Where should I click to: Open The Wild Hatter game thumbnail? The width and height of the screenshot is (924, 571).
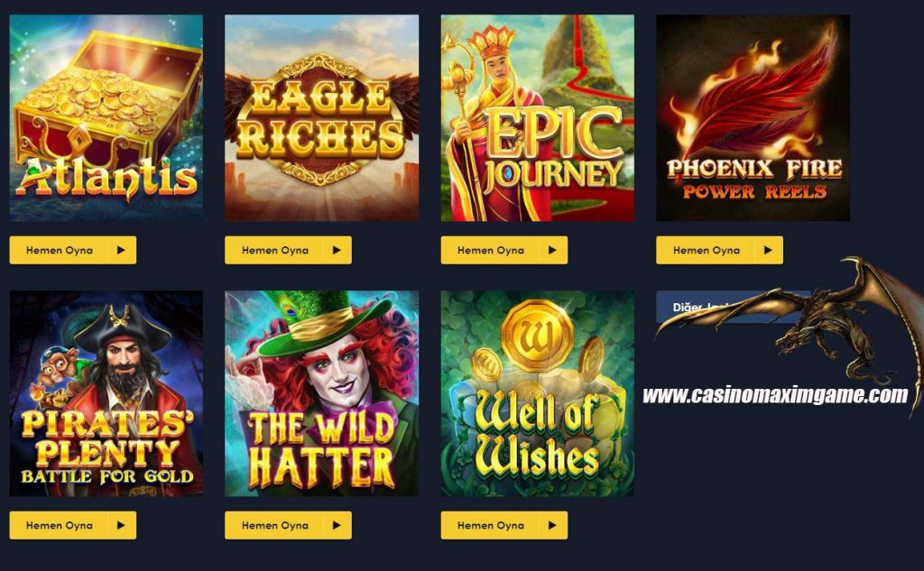[x=322, y=393]
